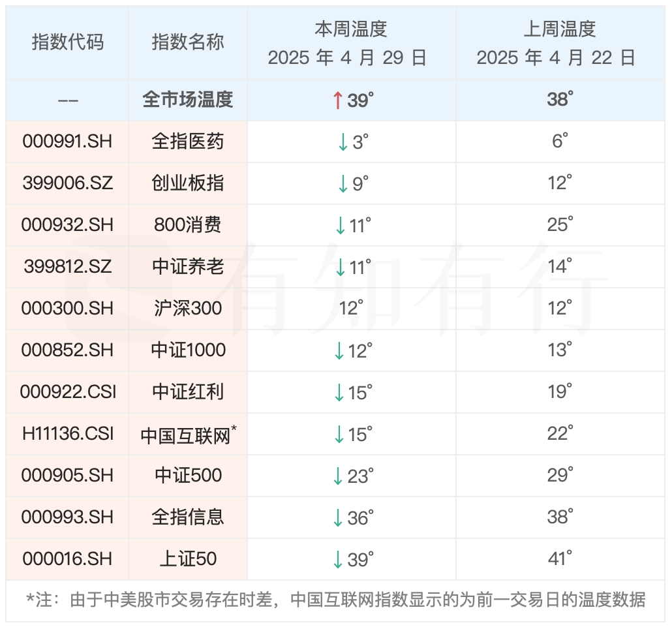Click the 全市场温度 row label
Viewport: 672px width, 629px height.
(x=188, y=100)
